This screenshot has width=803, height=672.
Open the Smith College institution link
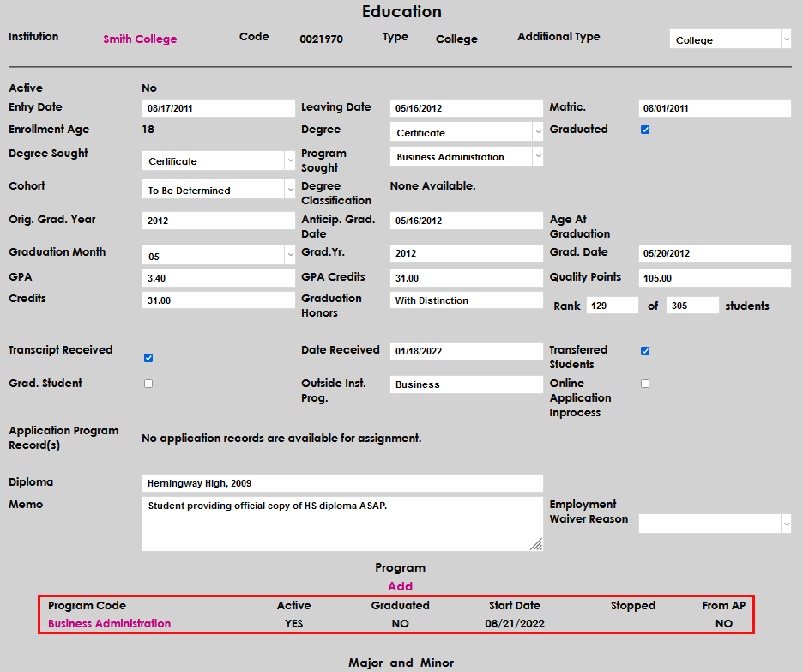click(140, 39)
